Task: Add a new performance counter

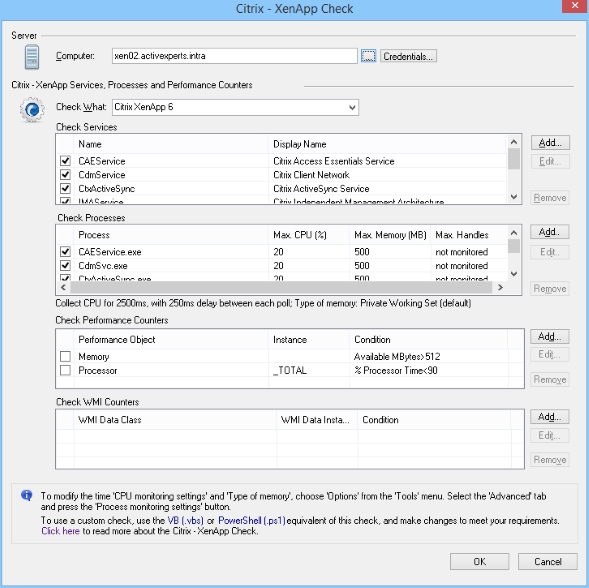Action: tap(550, 336)
